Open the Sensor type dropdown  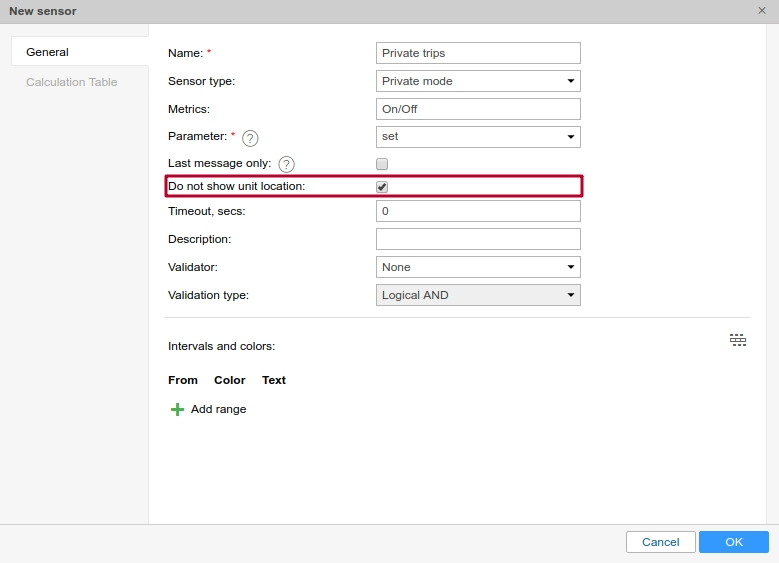478,81
